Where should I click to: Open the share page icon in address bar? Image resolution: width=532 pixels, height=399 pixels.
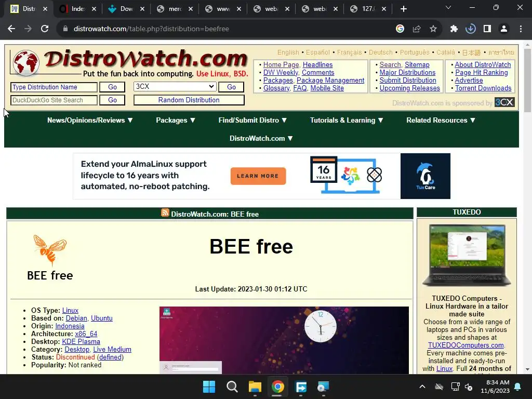pyautogui.click(x=417, y=29)
